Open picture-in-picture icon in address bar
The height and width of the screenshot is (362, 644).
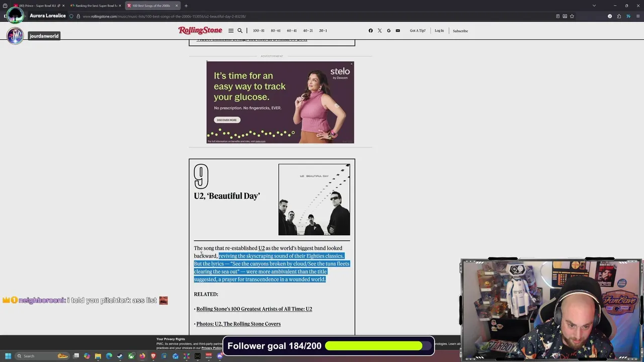pos(565,16)
